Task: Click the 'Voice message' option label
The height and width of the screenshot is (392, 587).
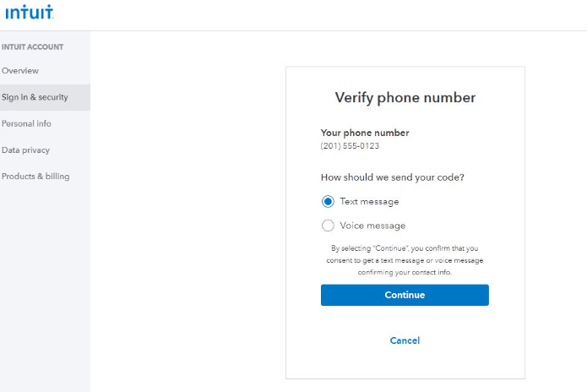Action: (372, 226)
